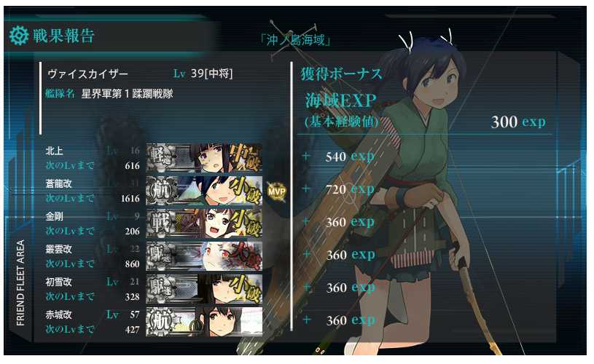Select 赤城改 portrait banner
The image size is (594, 364).
point(205,322)
